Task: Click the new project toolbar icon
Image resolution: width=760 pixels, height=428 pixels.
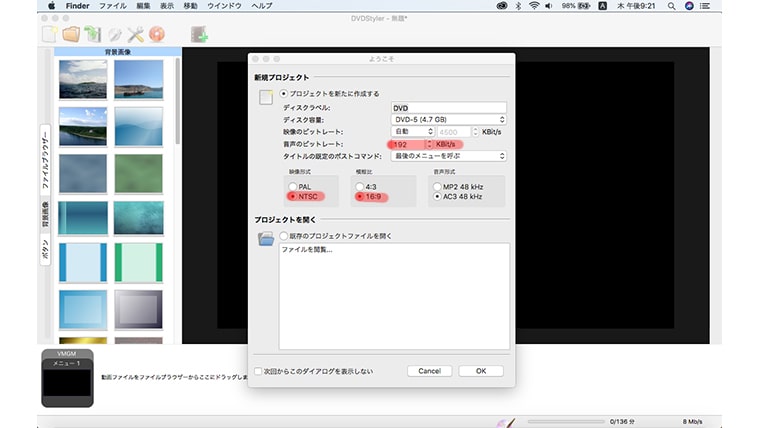Action: pyautogui.click(x=49, y=34)
